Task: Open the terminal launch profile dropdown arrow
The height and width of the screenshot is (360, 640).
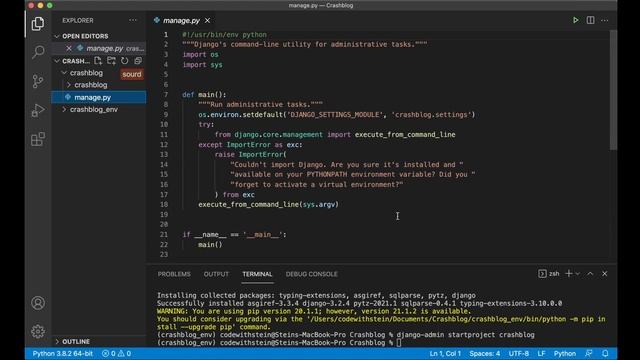Action: pyautogui.click(x=578, y=273)
